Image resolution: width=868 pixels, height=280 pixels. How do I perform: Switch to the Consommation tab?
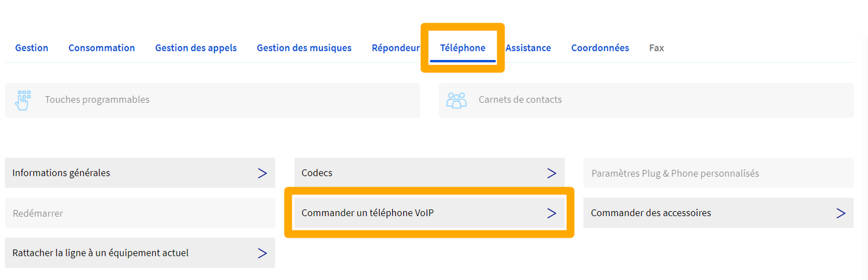pos(102,48)
